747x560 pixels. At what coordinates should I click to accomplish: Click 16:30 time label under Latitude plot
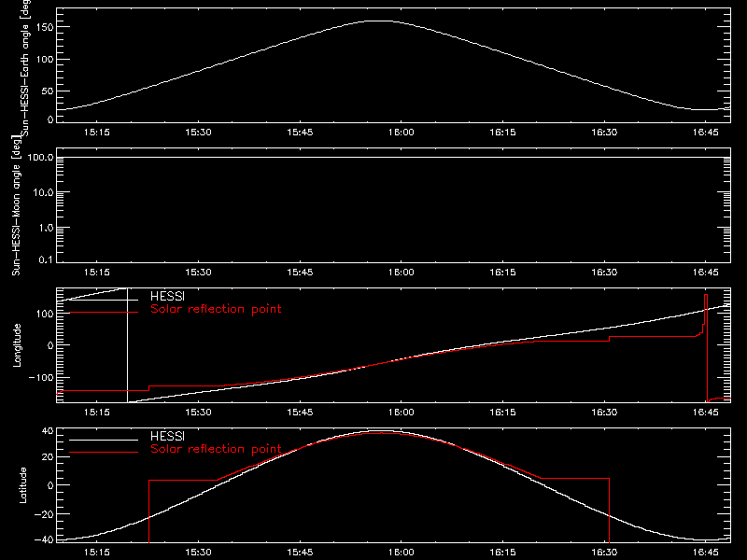coord(604,553)
